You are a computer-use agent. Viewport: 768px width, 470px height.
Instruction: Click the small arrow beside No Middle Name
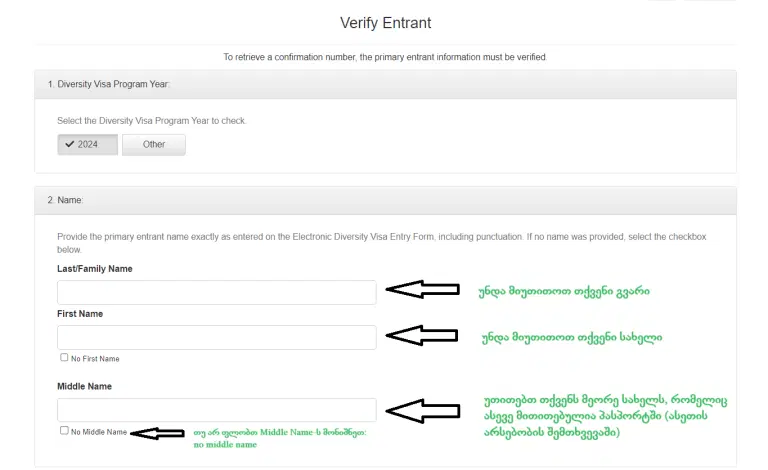[158, 433]
